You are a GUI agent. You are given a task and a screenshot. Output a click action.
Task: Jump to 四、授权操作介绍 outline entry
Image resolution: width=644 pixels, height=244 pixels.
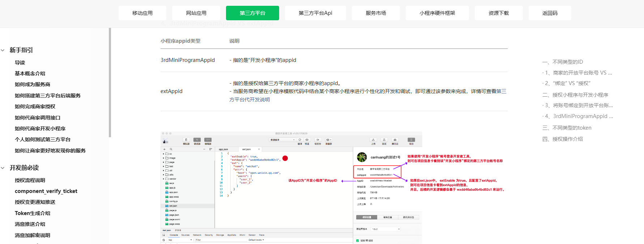tap(563, 139)
